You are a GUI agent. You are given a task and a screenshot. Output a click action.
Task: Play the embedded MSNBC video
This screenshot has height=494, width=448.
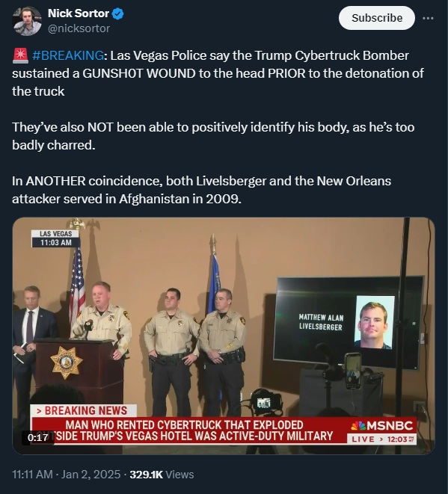(224, 336)
